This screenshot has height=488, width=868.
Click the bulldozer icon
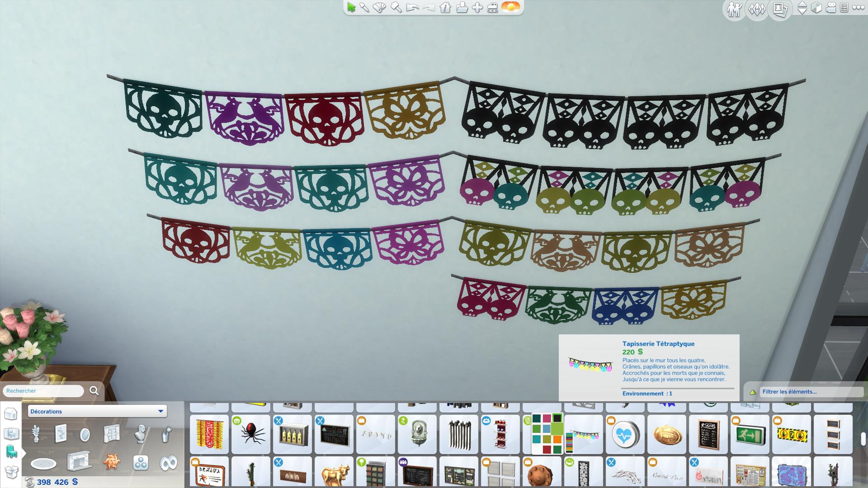tap(493, 8)
